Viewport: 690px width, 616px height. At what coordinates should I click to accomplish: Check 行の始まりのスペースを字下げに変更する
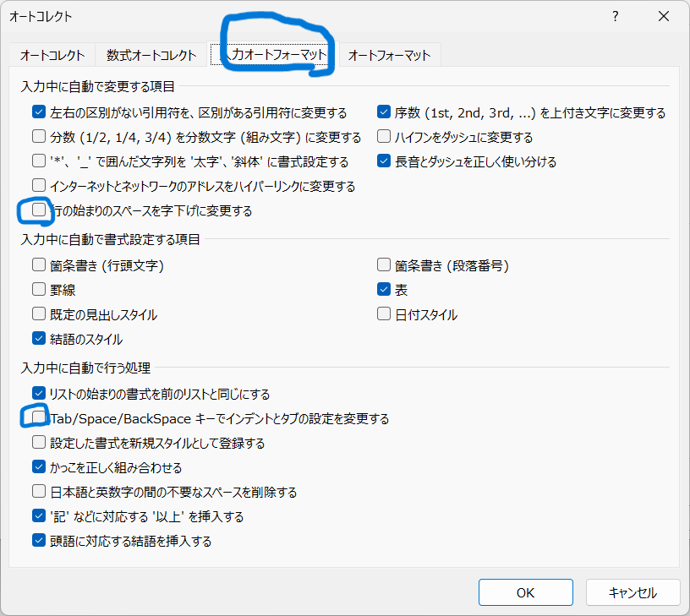coord(39,210)
